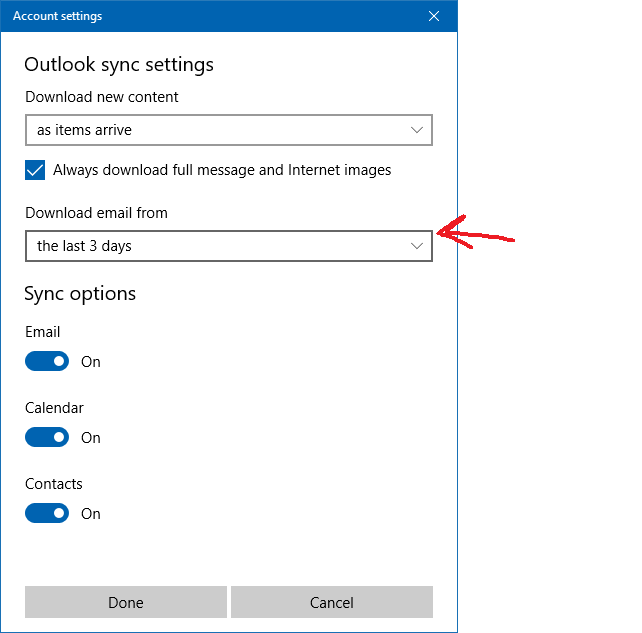642x633 pixels.
Task: Click the 'Always download full message and Internet images' label
Action: pyautogui.click(x=222, y=170)
